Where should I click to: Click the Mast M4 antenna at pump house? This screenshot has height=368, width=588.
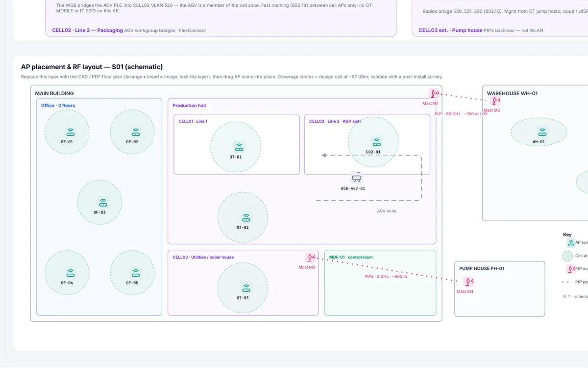469,282
